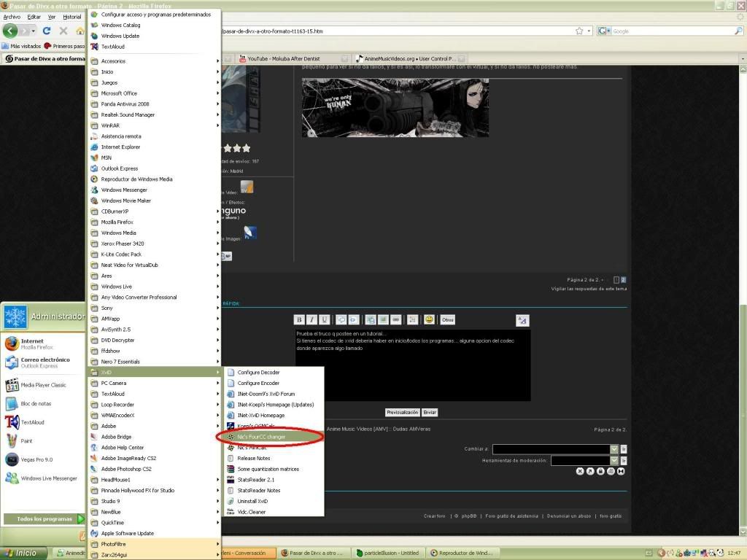Open the Google search engine selector dropdown
This screenshot has width=747, height=560.
604,31
